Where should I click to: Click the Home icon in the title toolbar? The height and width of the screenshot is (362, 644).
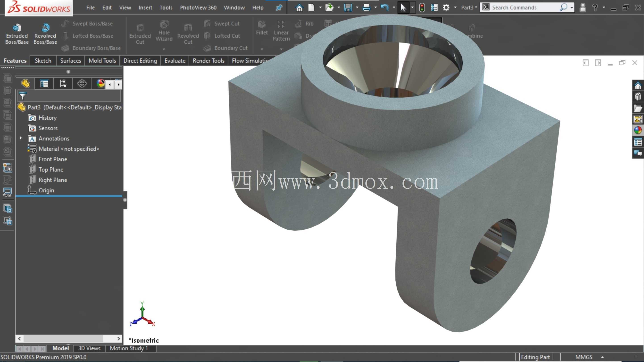pyautogui.click(x=299, y=8)
